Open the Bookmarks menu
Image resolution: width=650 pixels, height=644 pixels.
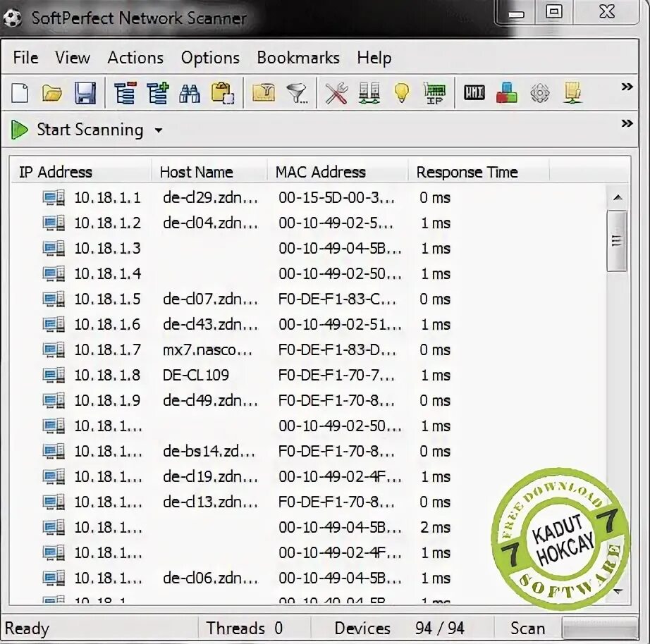298,58
